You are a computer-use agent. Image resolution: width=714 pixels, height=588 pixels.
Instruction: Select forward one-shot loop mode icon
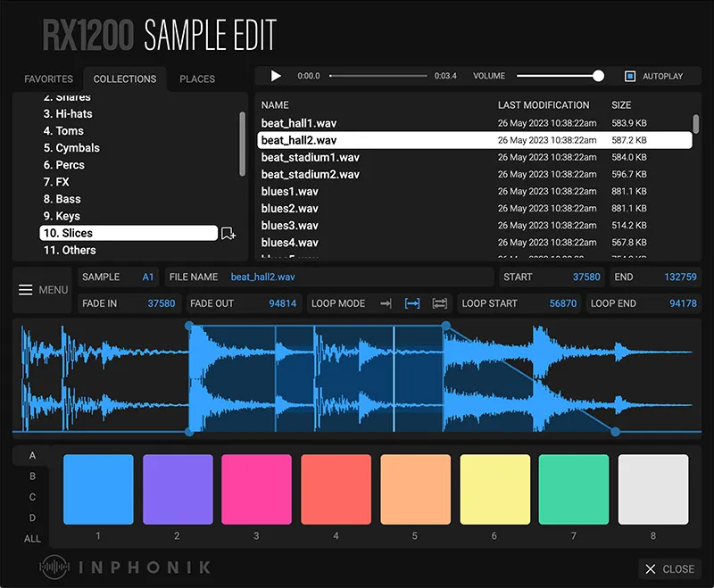click(x=386, y=303)
